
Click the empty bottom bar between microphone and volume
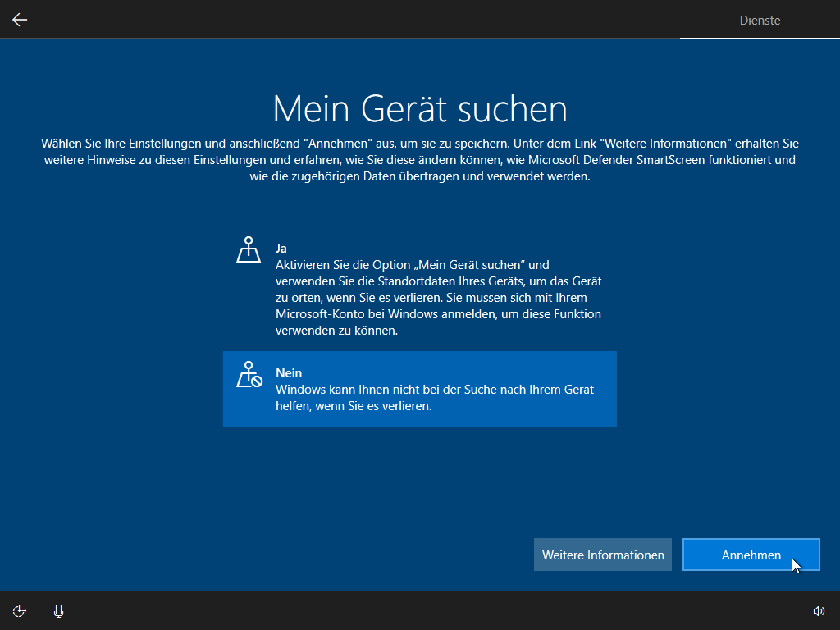[410, 610]
